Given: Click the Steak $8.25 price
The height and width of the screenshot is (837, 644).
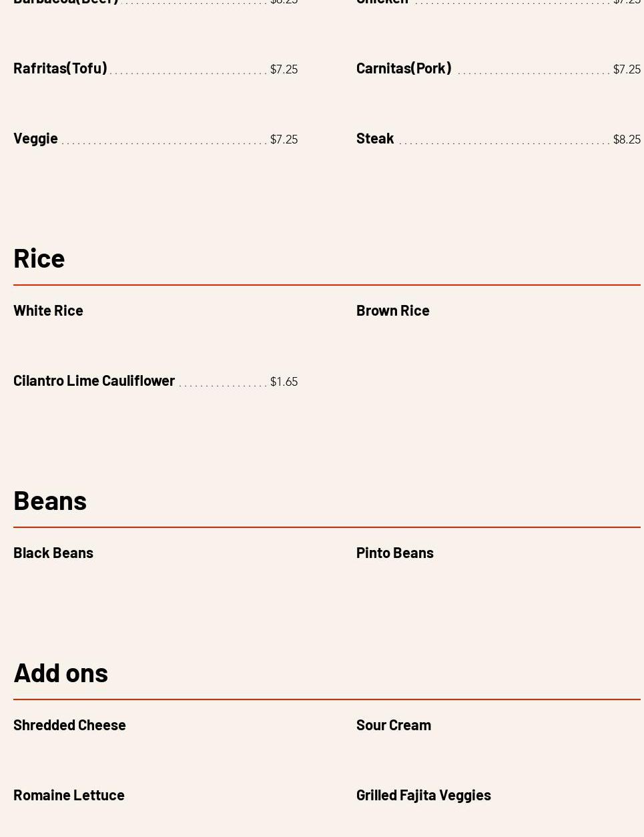Looking at the screenshot, I should [627, 139].
